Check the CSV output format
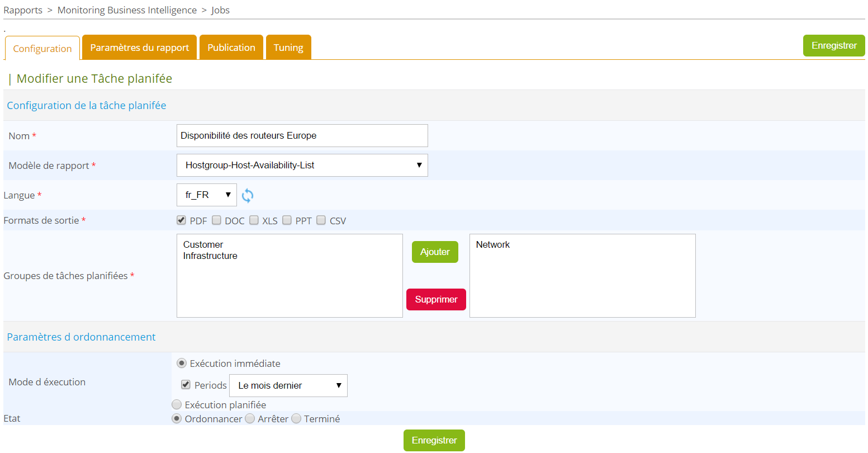This screenshot has height=453, width=868. [x=321, y=220]
